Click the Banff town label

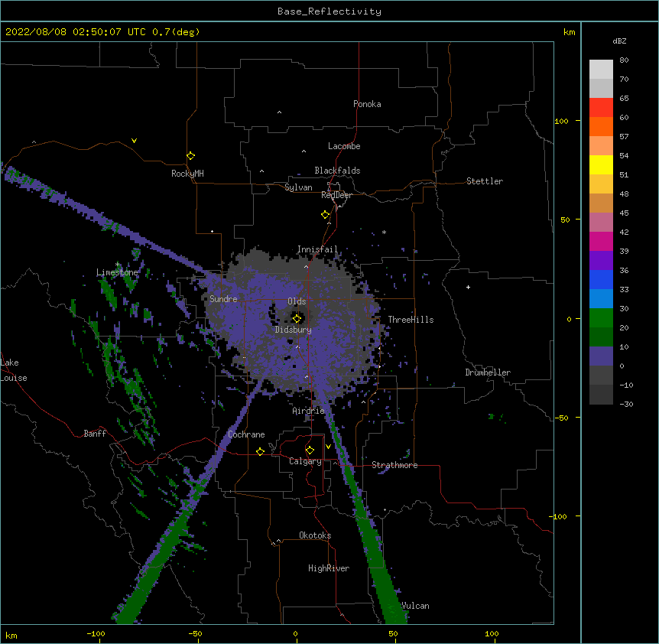coord(95,434)
